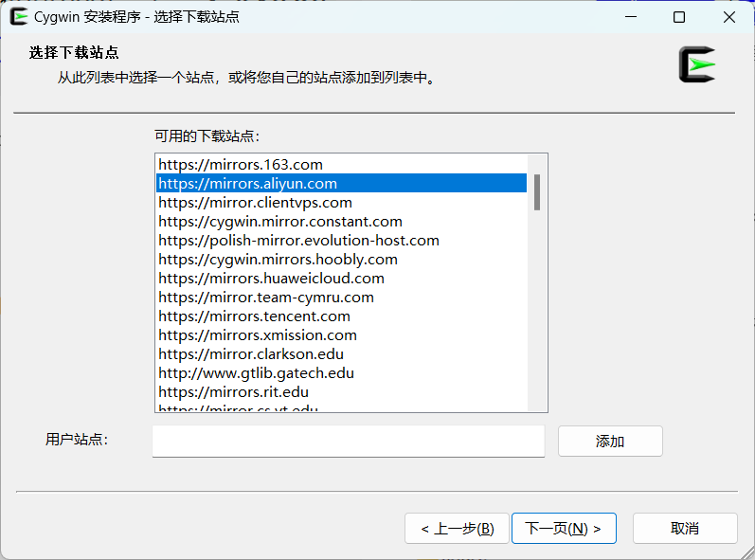The height and width of the screenshot is (560, 755).
Task: Click the Cygwin icon in title bar
Action: pyautogui.click(x=19, y=17)
